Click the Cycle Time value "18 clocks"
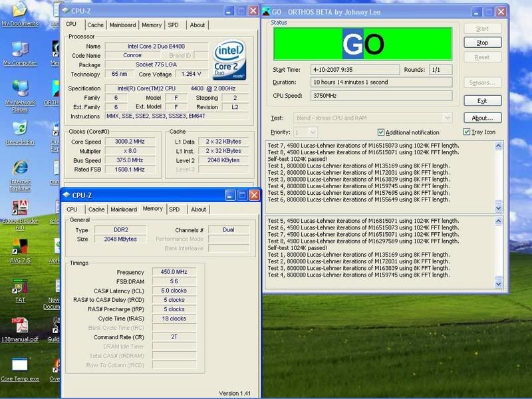 [x=174, y=319]
